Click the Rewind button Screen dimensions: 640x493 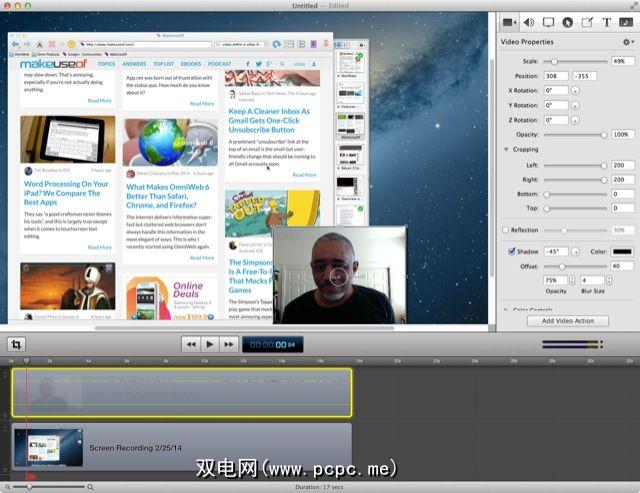190,344
